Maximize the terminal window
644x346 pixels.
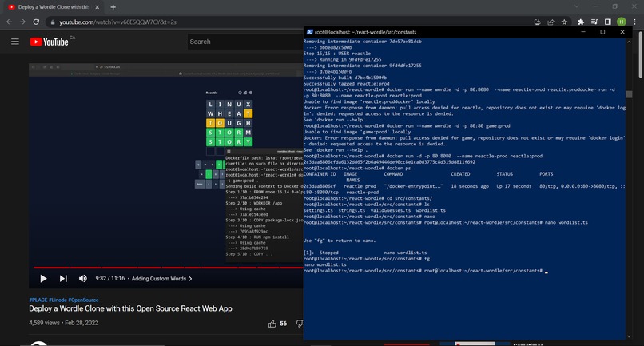[x=602, y=32]
